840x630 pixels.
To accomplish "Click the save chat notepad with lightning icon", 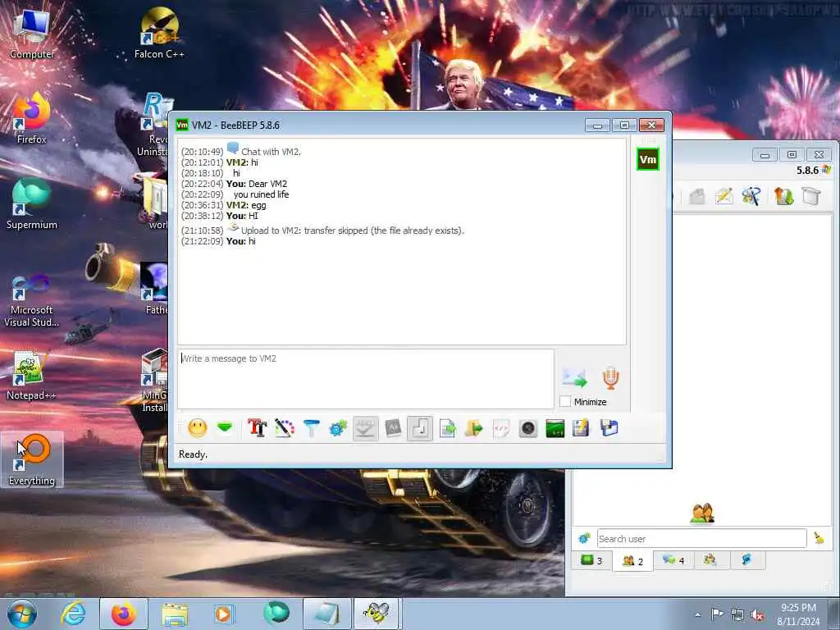I will [582, 428].
